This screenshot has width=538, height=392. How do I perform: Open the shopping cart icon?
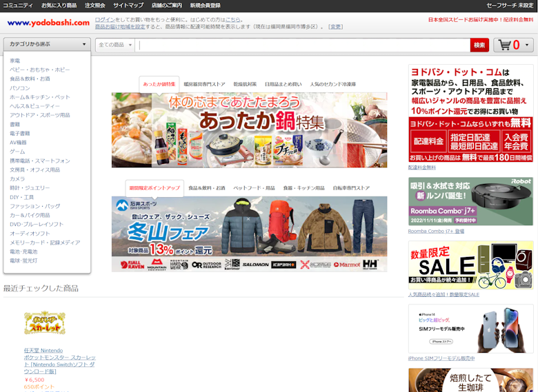[x=504, y=45]
